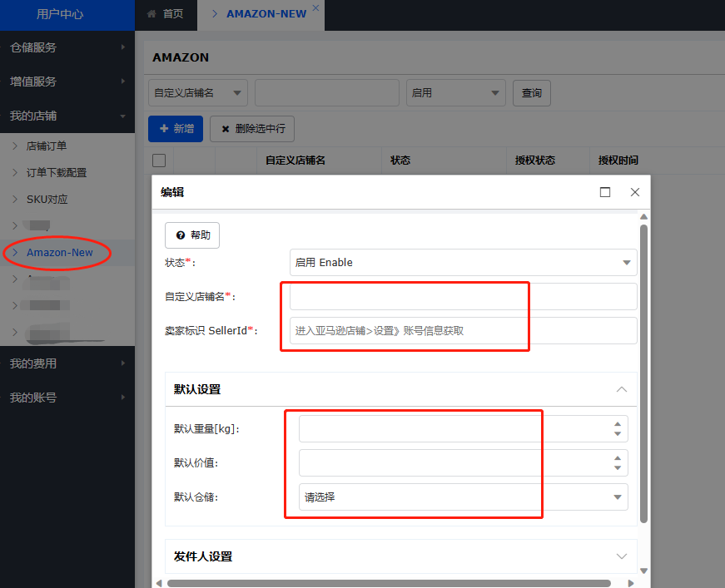Viewport: 725px width, 588px height.
Task: Open the 帮助 help button
Action: point(192,235)
